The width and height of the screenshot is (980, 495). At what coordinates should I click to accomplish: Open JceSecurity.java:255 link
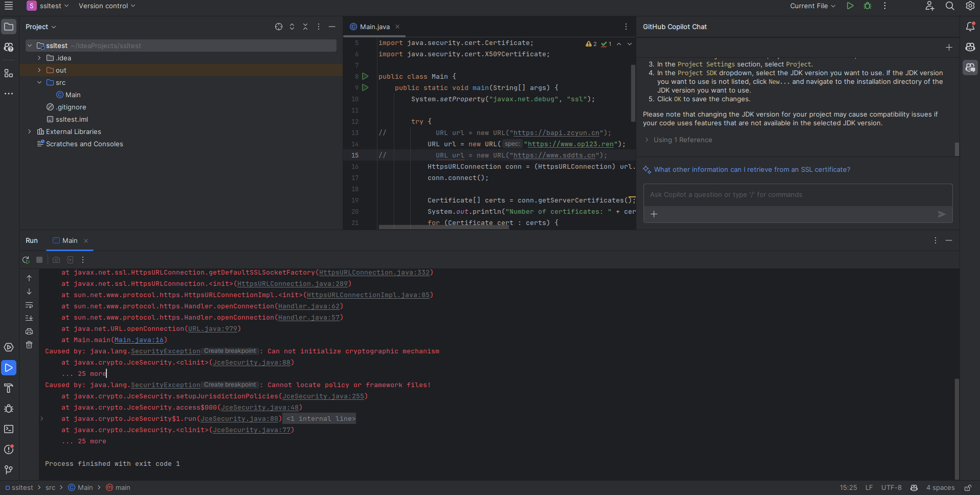point(323,396)
